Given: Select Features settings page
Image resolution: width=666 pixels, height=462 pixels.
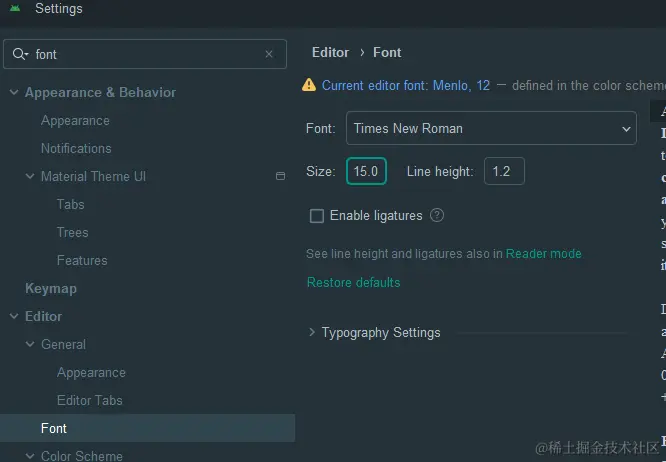Looking at the screenshot, I should point(82,260).
